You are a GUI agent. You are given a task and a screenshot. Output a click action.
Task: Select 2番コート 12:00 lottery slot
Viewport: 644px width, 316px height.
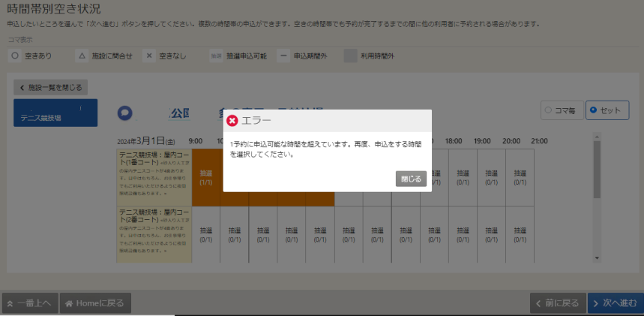pyautogui.click(x=291, y=234)
